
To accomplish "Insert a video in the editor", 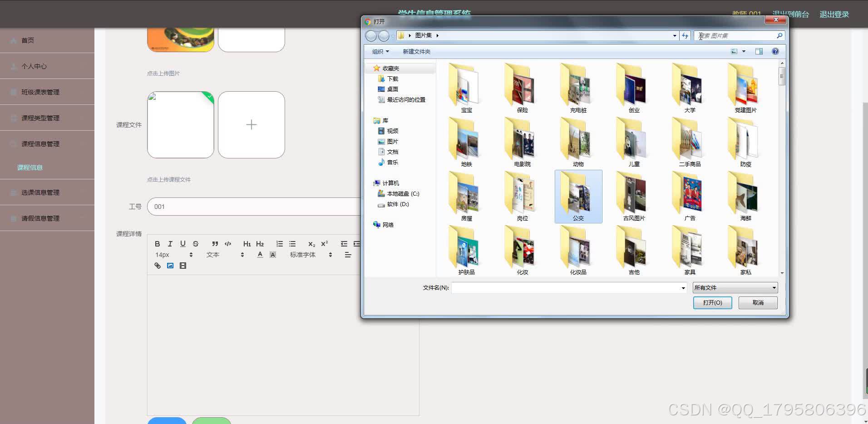I will tap(183, 266).
